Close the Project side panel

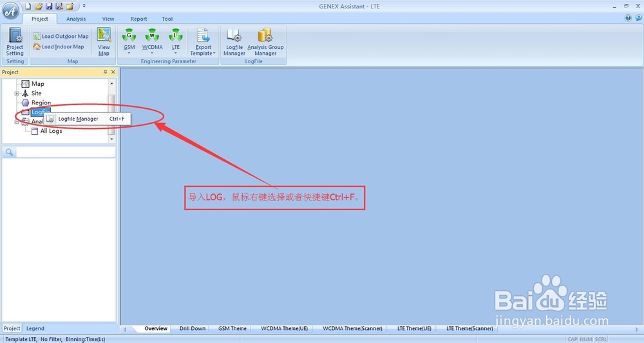click(113, 72)
